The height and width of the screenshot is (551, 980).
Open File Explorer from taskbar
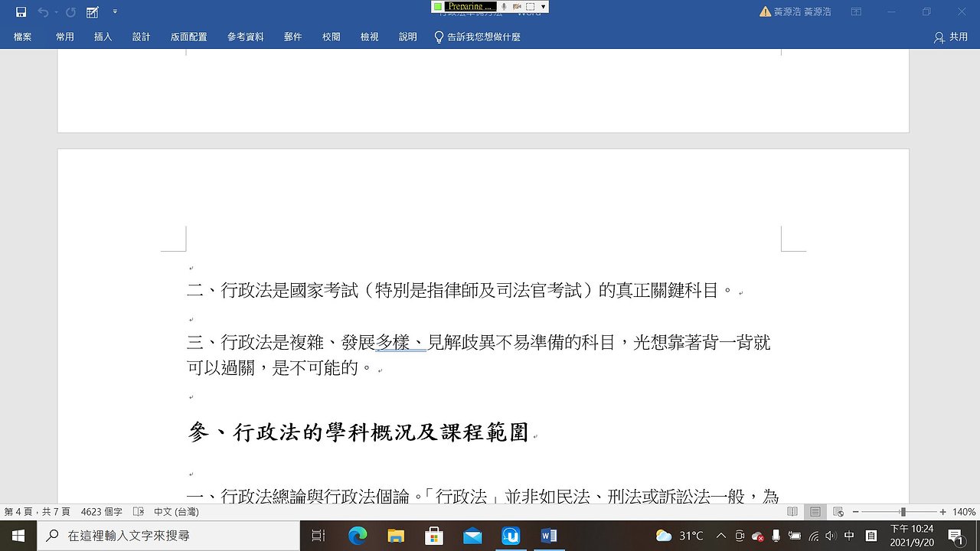(396, 536)
